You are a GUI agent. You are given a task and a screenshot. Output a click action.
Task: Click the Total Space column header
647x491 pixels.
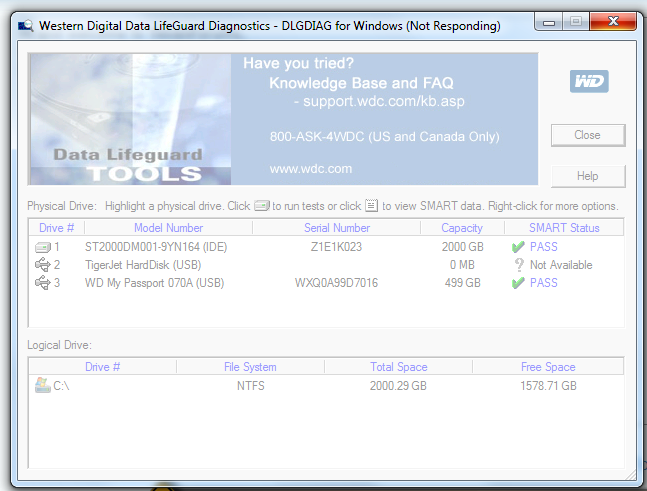click(x=399, y=367)
